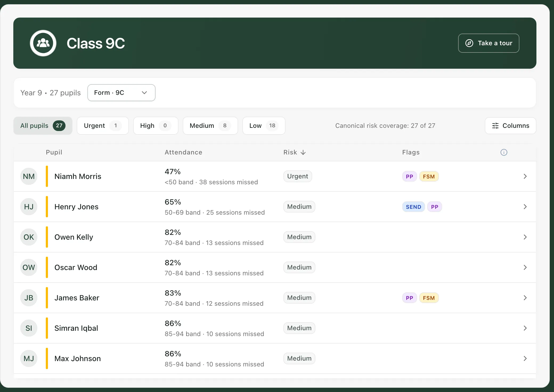The width and height of the screenshot is (554, 392).
Task: Open Owen Kelly row chevron
Action: [x=525, y=237]
